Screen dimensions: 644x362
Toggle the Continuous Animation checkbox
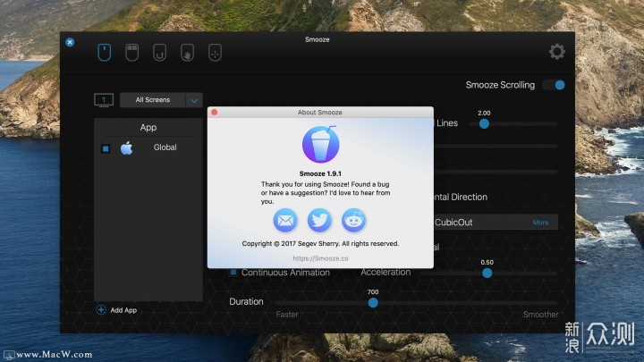233,272
